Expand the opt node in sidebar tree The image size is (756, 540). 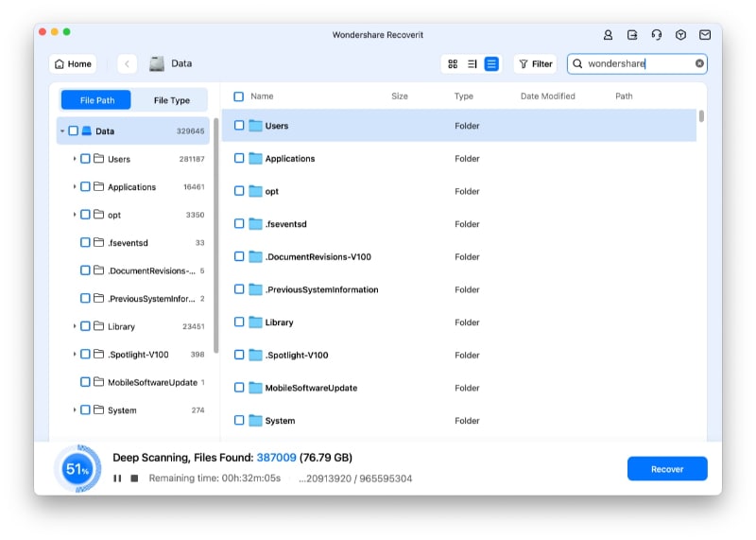pos(75,215)
